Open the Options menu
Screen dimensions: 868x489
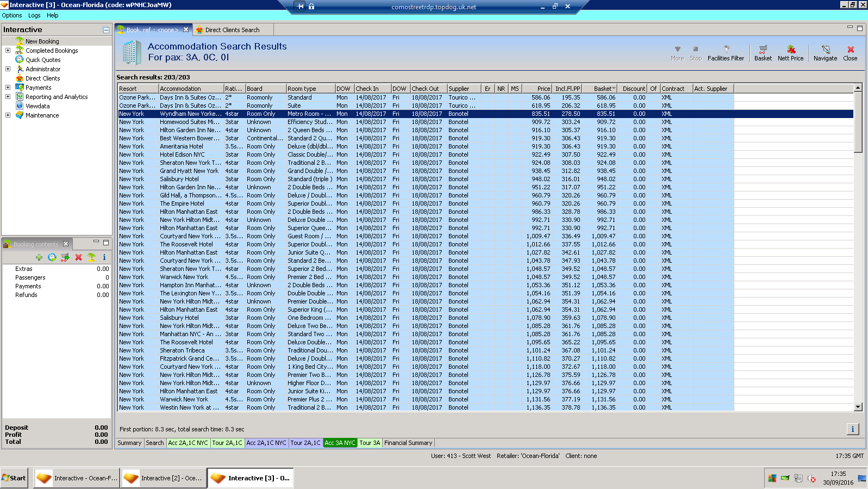[x=12, y=15]
